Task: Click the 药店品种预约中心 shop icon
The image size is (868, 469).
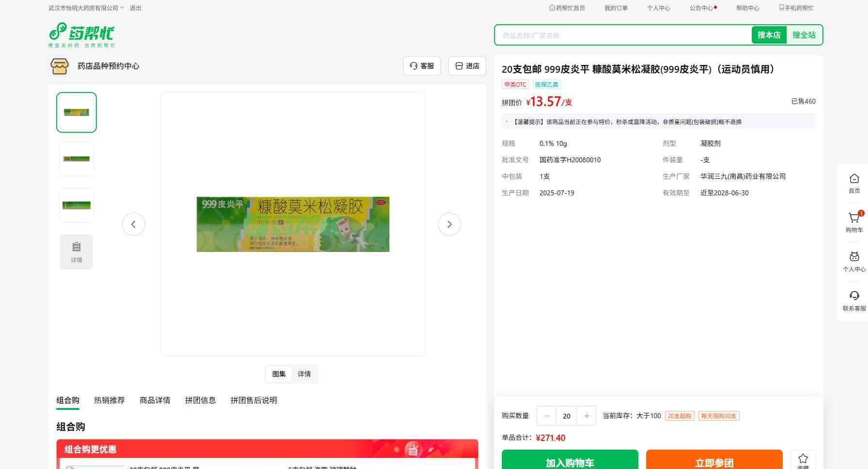Action: click(60, 66)
